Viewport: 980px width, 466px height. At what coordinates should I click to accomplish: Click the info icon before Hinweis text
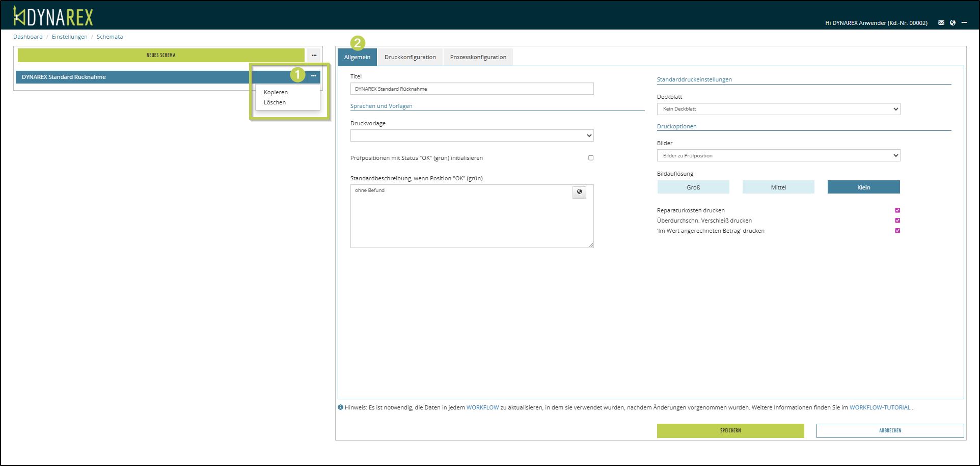pos(340,407)
